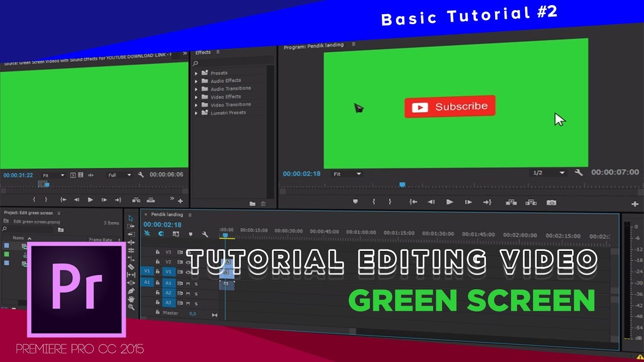Expand the Audio Transitions folder
Viewport: 644px width, 362px height.
(197, 89)
